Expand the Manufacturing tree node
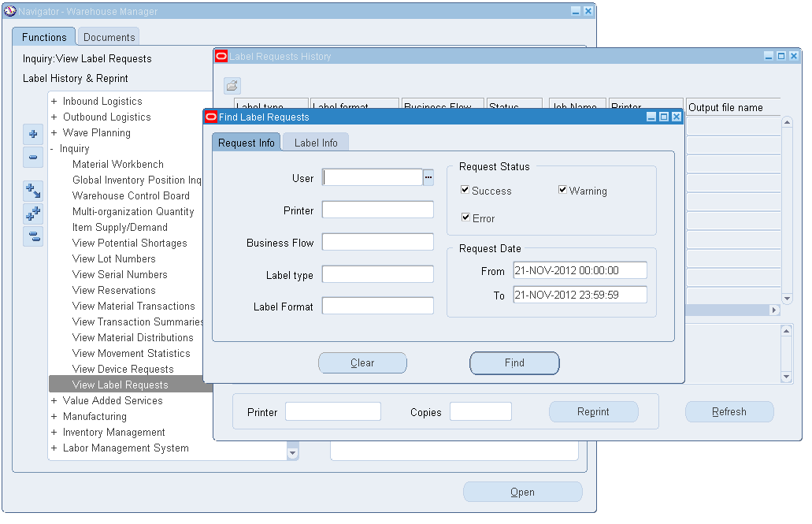 [54, 416]
